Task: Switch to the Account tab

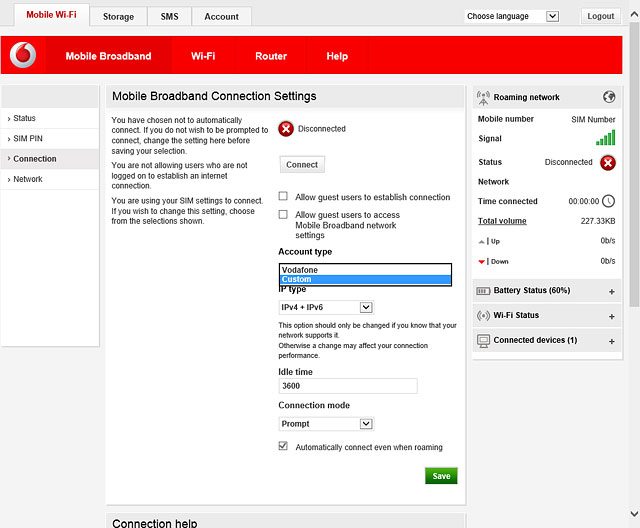Action: 222,17
